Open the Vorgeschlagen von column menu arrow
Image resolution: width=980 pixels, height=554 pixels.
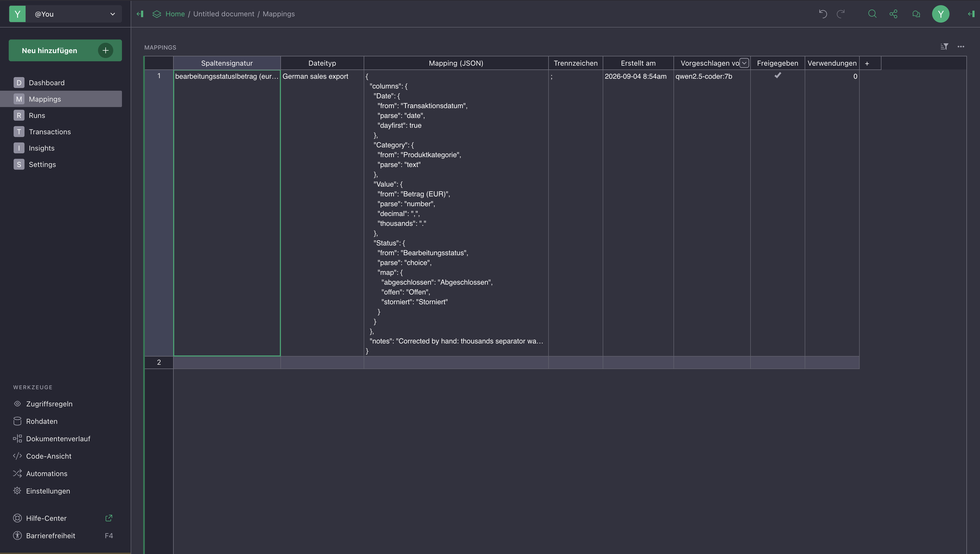click(744, 63)
